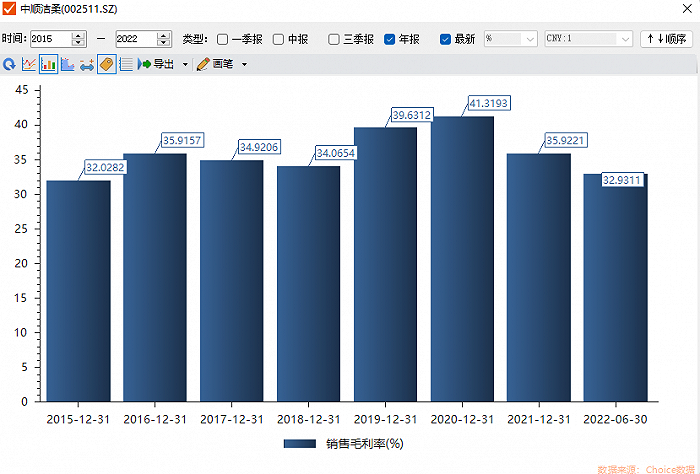Open the % unit dropdown
Image resolution: width=700 pixels, height=474 pixels.
click(510, 39)
